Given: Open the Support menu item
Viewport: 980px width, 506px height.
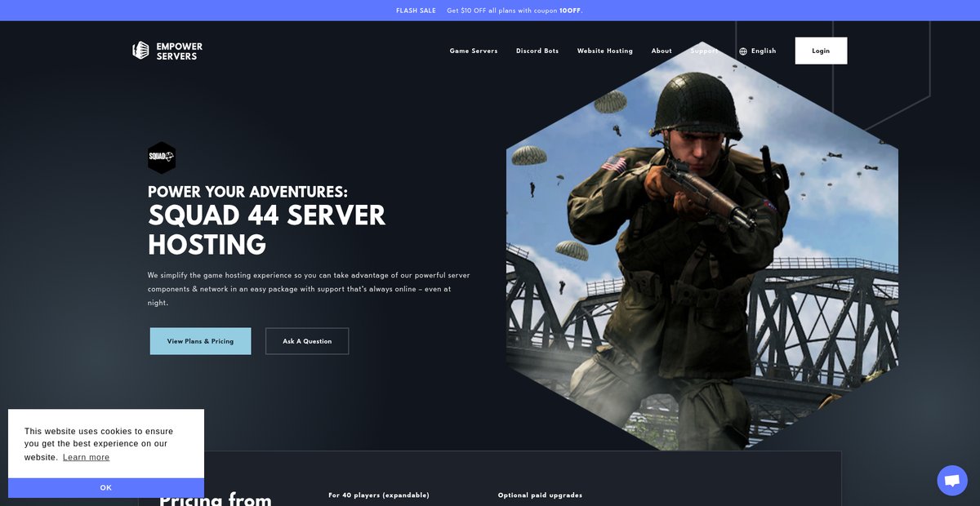Looking at the screenshot, I should coord(705,51).
